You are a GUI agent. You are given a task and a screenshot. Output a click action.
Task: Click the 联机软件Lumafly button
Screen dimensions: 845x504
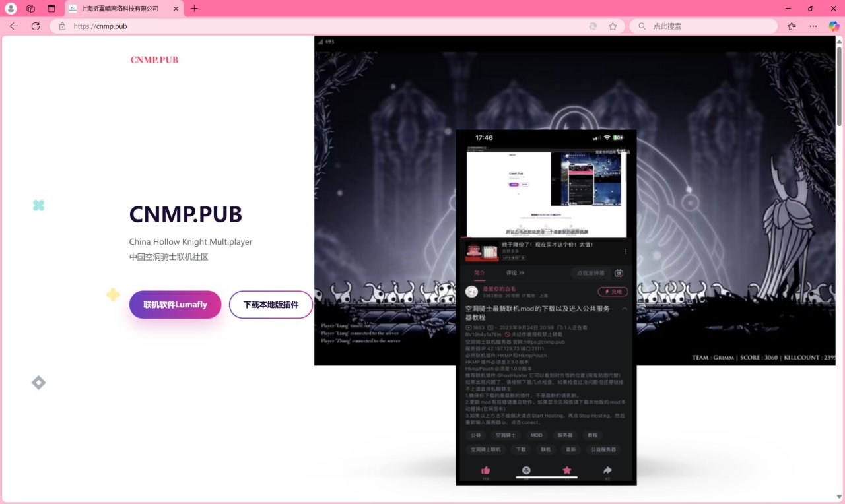175,305
